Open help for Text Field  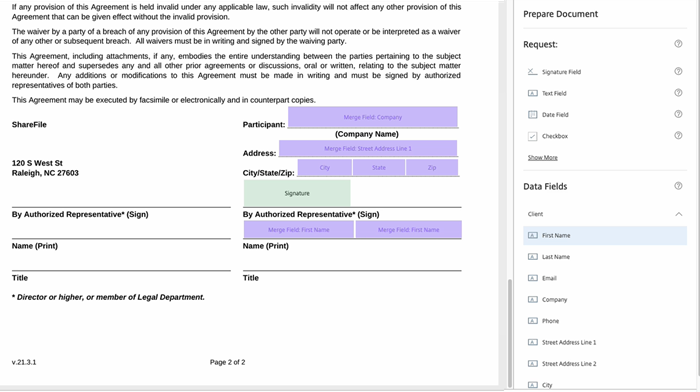678,93
